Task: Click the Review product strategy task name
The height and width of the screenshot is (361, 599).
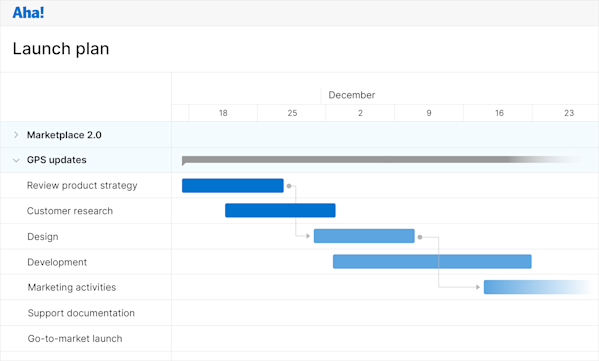Action: click(x=82, y=185)
